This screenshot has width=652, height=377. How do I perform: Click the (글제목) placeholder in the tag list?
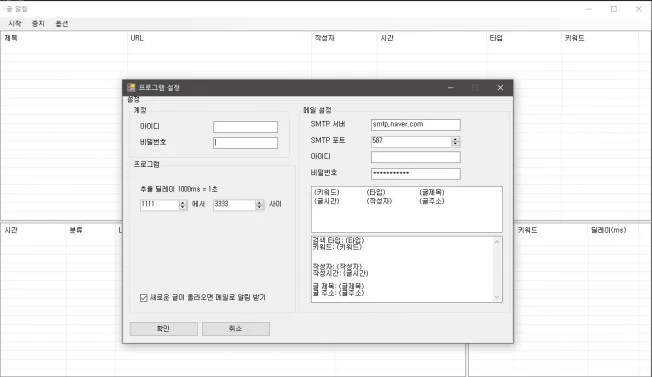click(432, 192)
